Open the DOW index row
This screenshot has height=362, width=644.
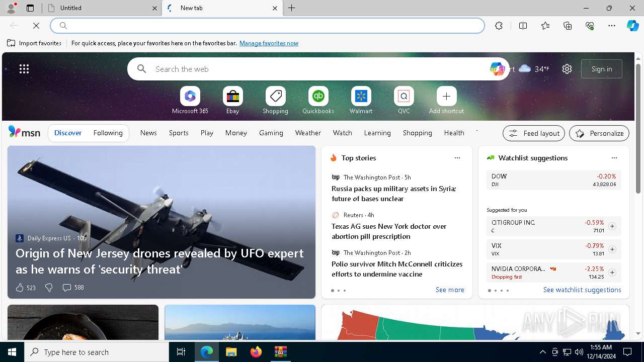click(553, 180)
